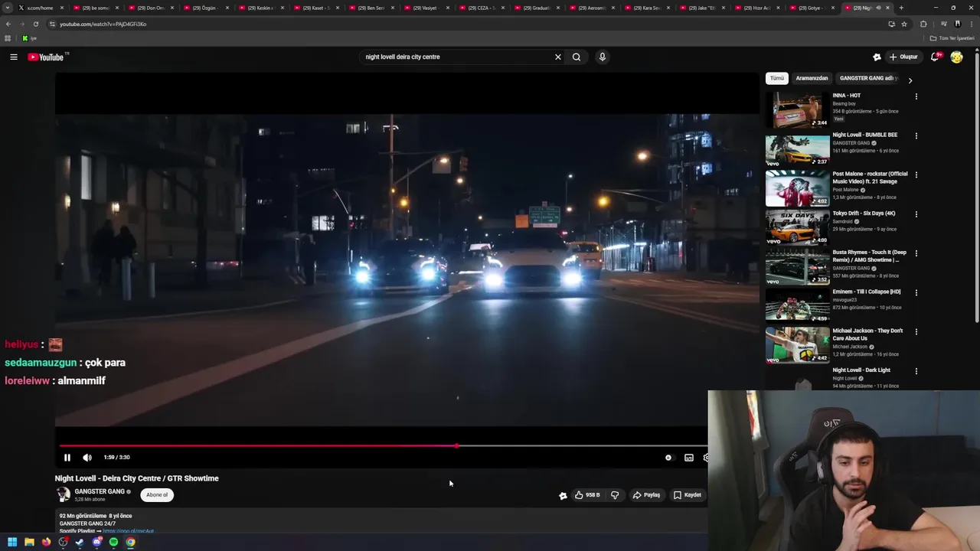
Task: Open Discord from taskbar
Action: pos(96,542)
